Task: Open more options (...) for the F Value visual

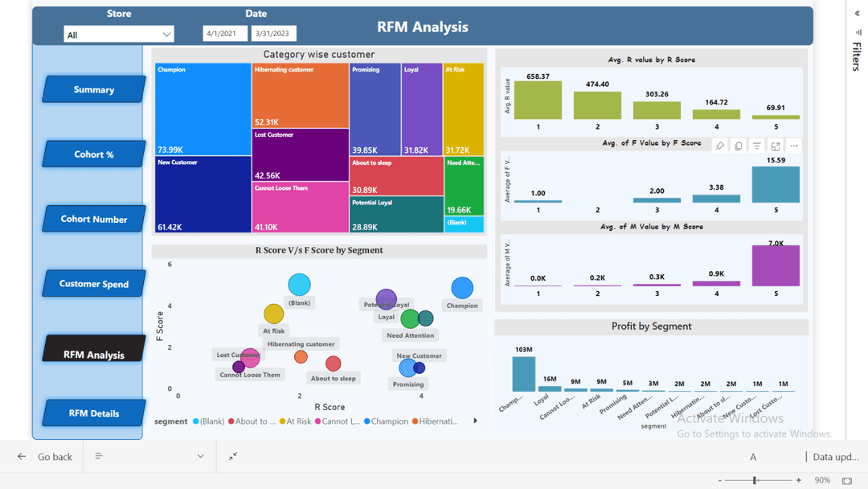Action: [x=793, y=146]
